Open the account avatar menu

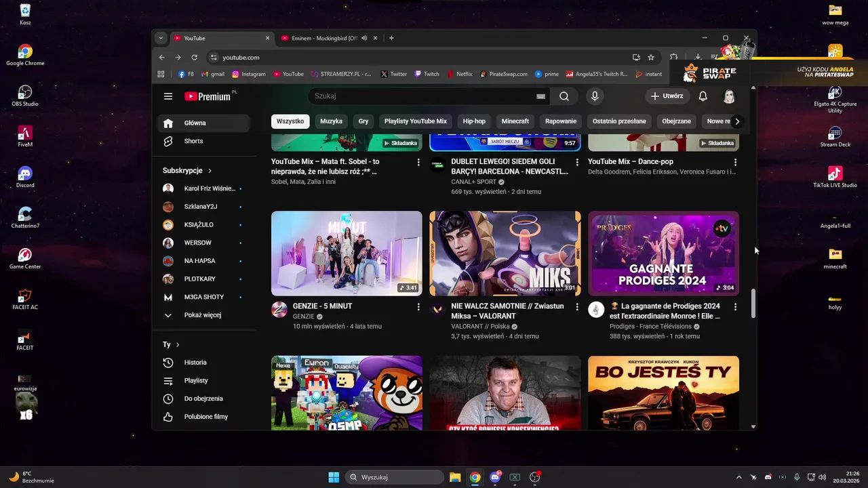coord(729,96)
